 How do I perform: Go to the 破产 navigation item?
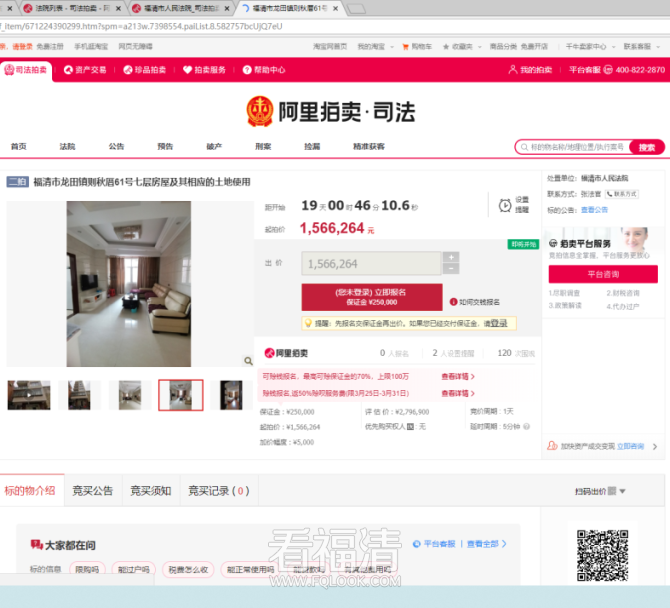coord(215,147)
